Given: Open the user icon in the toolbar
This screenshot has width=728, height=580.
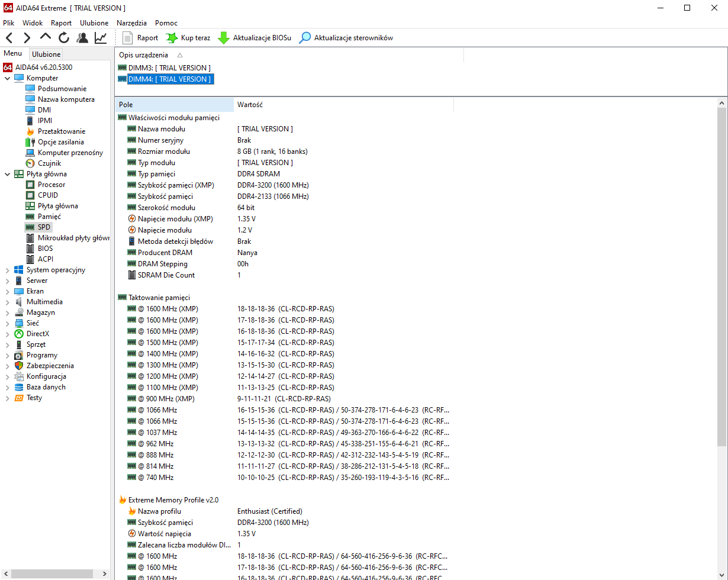Looking at the screenshot, I should tap(82, 38).
